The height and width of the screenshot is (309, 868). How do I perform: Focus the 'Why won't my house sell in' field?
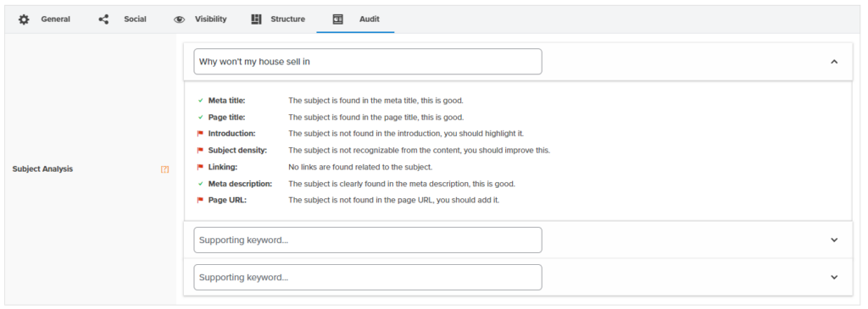pyautogui.click(x=368, y=61)
